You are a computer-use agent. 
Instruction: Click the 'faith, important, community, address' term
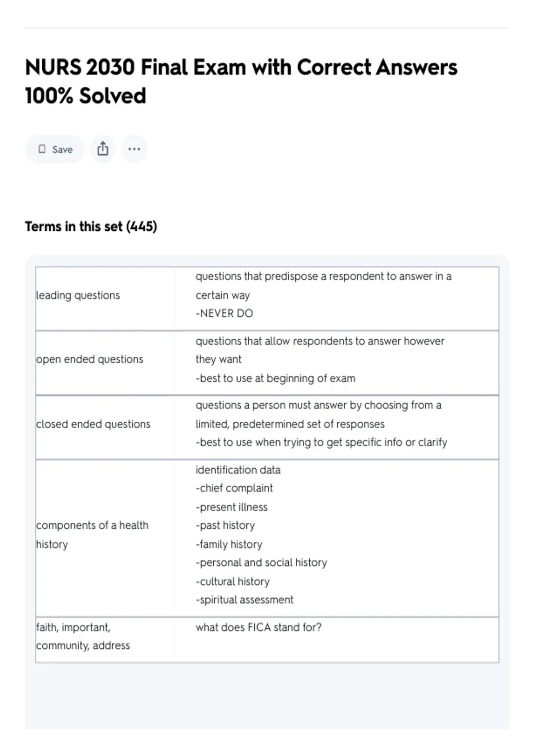tap(83, 636)
